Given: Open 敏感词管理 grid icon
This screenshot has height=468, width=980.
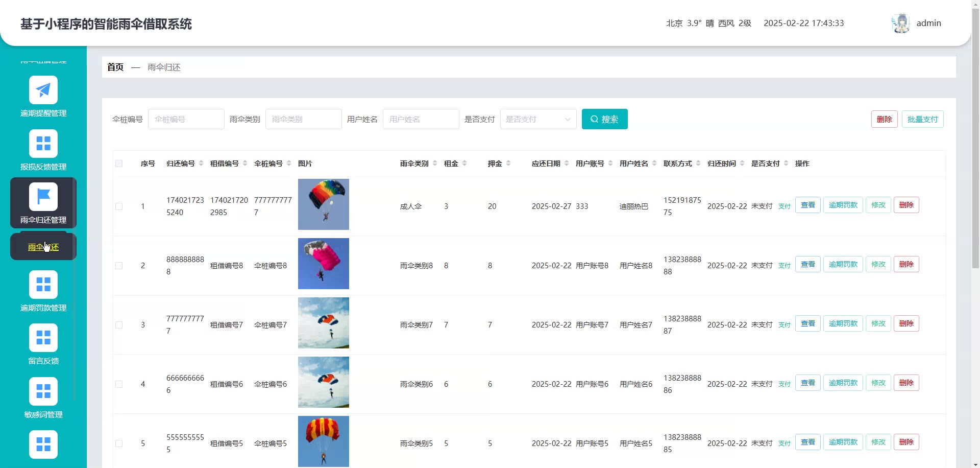Looking at the screenshot, I should pyautogui.click(x=43, y=391).
